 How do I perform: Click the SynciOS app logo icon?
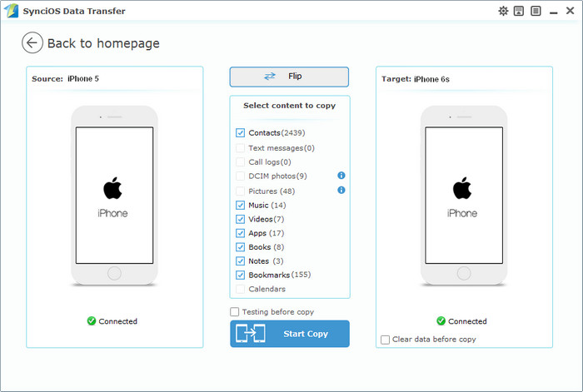pyautogui.click(x=12, y=11)
